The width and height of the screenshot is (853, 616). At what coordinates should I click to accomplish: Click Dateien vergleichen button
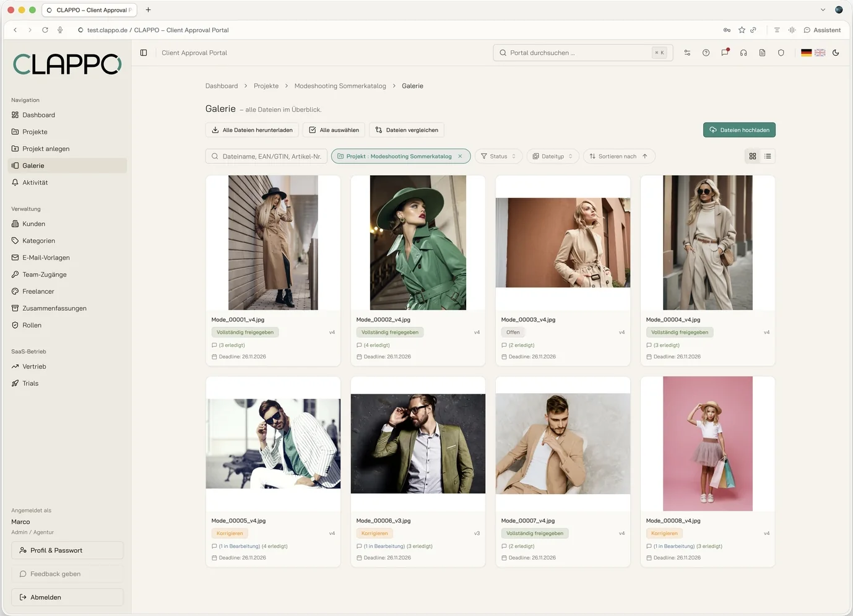click(407, 130)
